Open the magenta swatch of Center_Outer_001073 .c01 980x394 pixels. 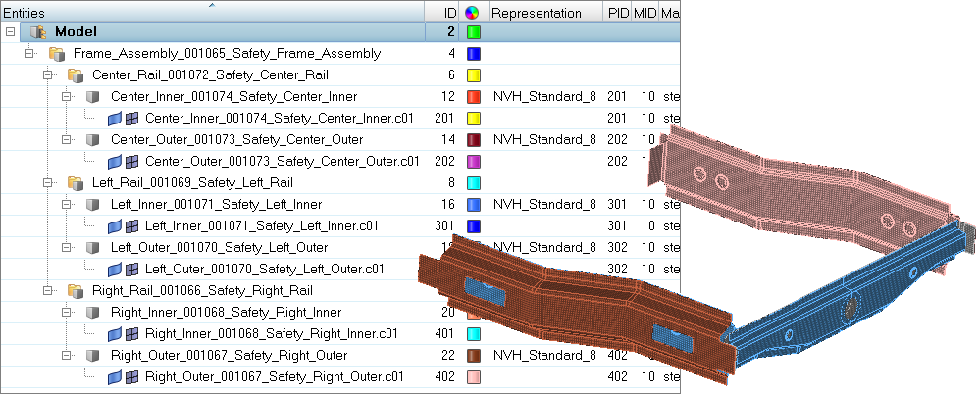coord(474,162)
